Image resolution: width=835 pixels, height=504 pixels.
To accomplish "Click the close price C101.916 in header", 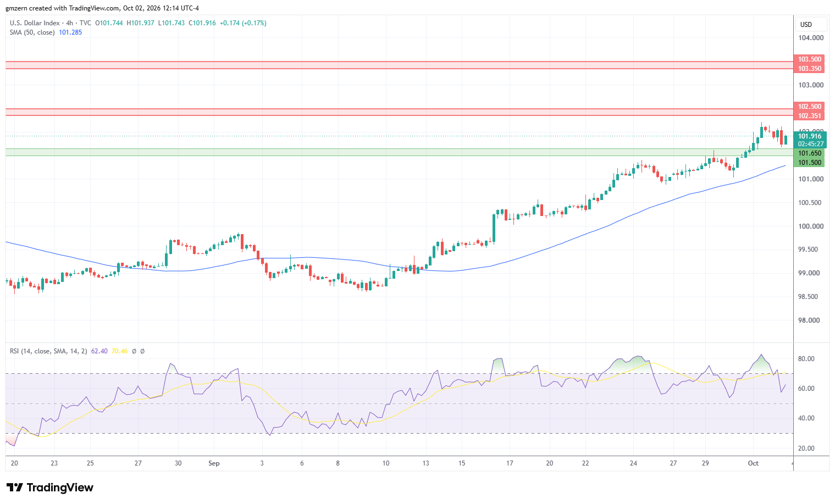I will [202, 23].
